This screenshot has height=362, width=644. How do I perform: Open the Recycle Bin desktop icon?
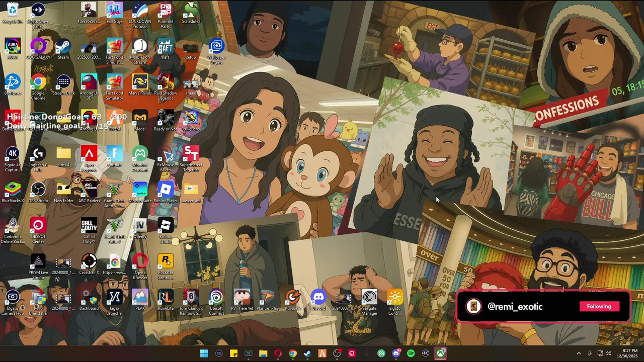pos(13,14)
